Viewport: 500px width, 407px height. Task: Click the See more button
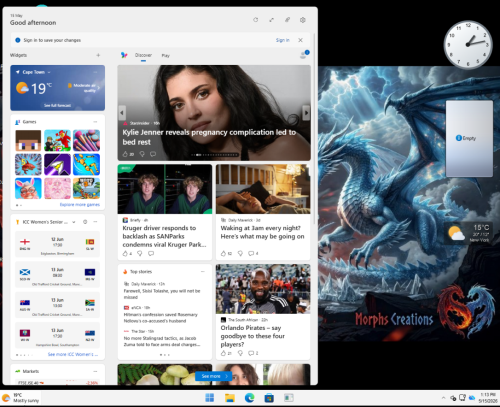pos(214,376)
